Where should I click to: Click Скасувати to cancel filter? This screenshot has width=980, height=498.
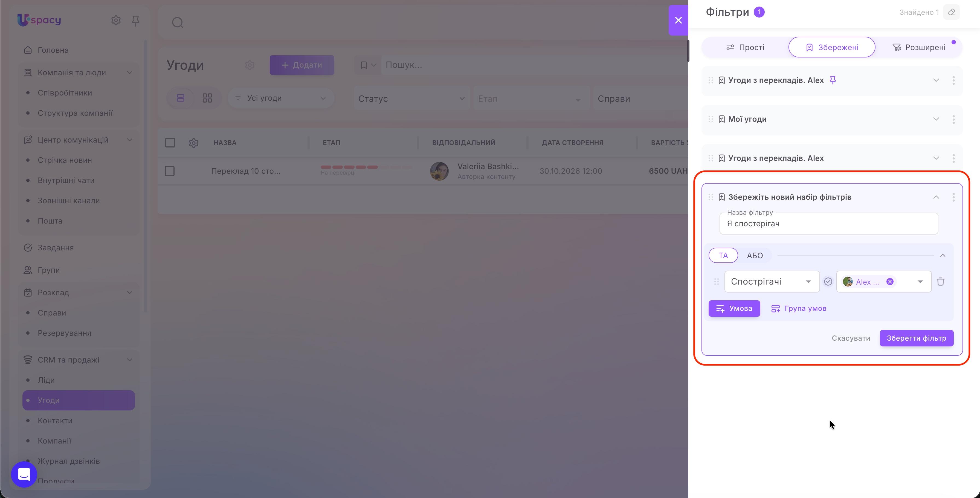851,338
